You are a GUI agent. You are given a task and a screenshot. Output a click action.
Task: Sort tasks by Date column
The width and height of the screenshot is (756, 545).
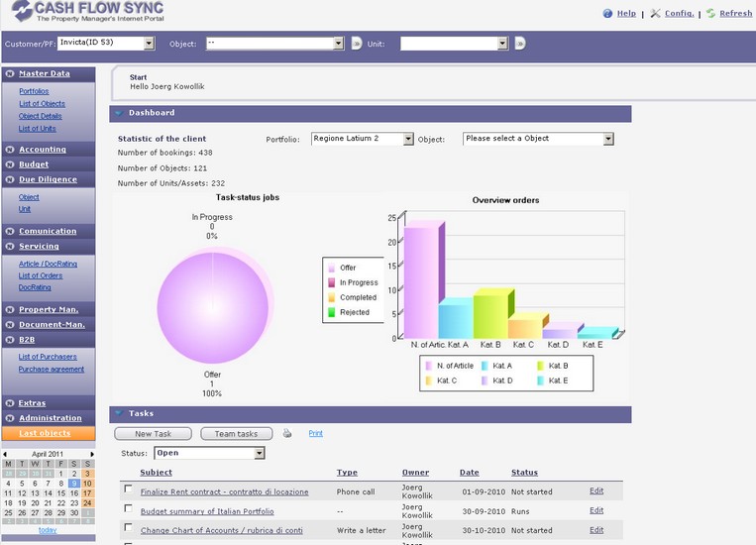coord(469,473)
